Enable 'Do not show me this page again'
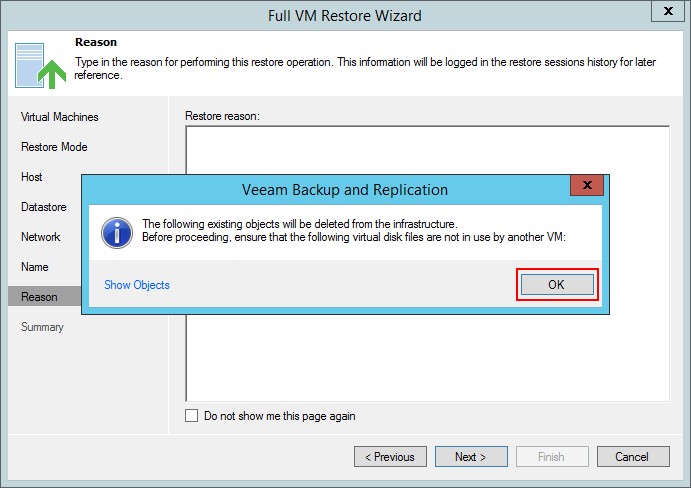Image resolution: width=691 pixels, height=488 pixels. (192, 416)
